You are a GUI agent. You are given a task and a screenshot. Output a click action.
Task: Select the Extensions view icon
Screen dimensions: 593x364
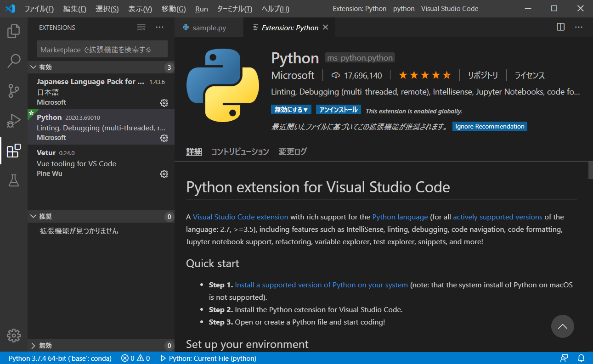[14, 151]
